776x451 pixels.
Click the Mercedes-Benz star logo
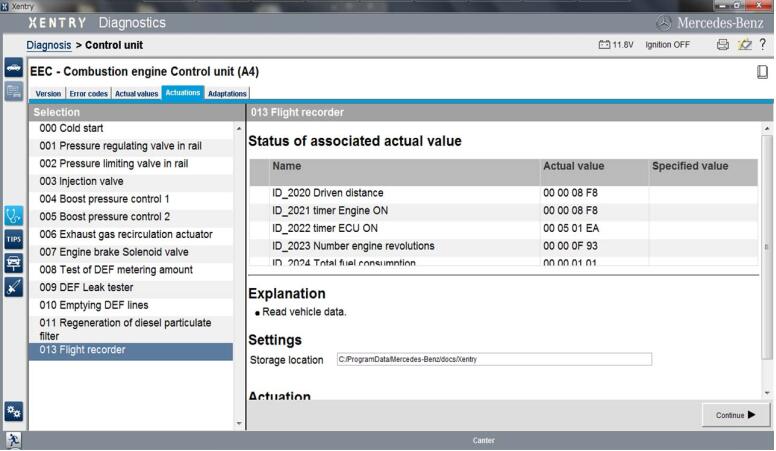(x=664, y=23)
